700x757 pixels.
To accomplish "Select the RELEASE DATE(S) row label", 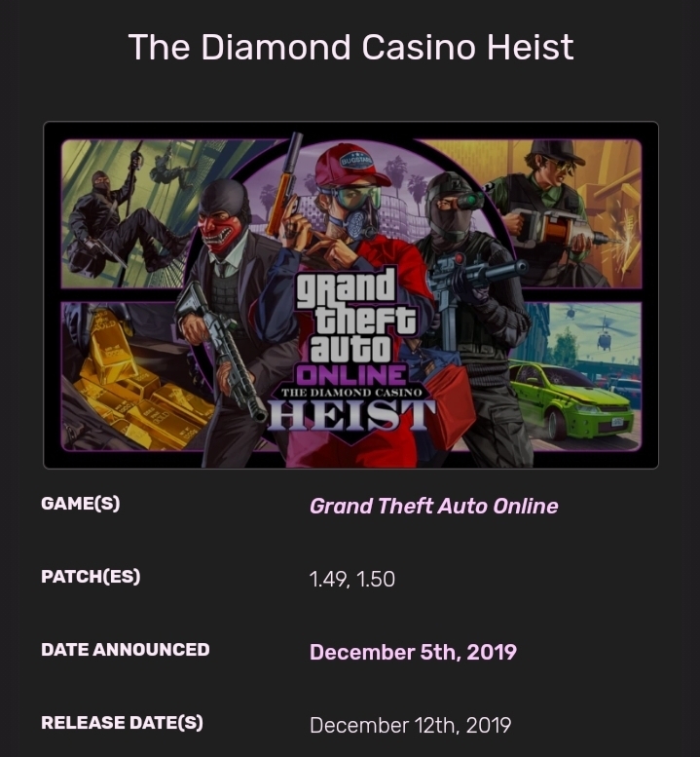I will [x=123, y=723].
